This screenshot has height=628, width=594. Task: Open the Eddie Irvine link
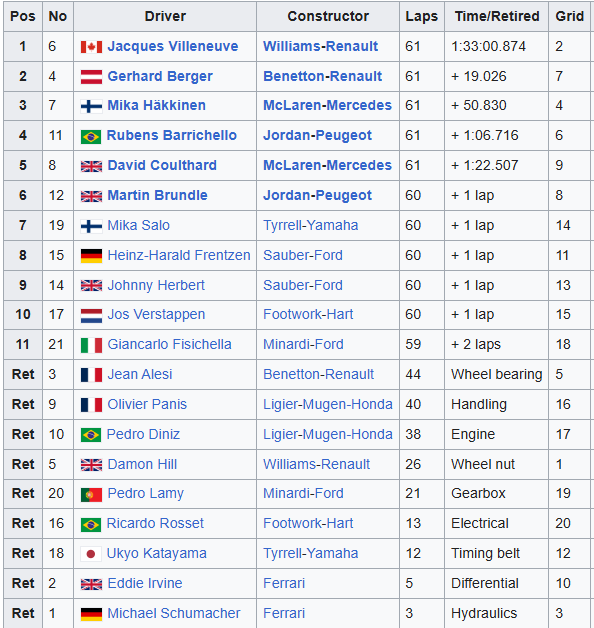(145, 583)
